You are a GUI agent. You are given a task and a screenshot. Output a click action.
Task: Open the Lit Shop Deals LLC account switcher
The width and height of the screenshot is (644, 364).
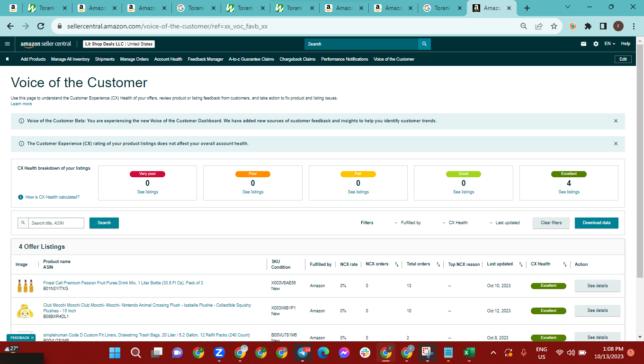click(x=119, y=44)
